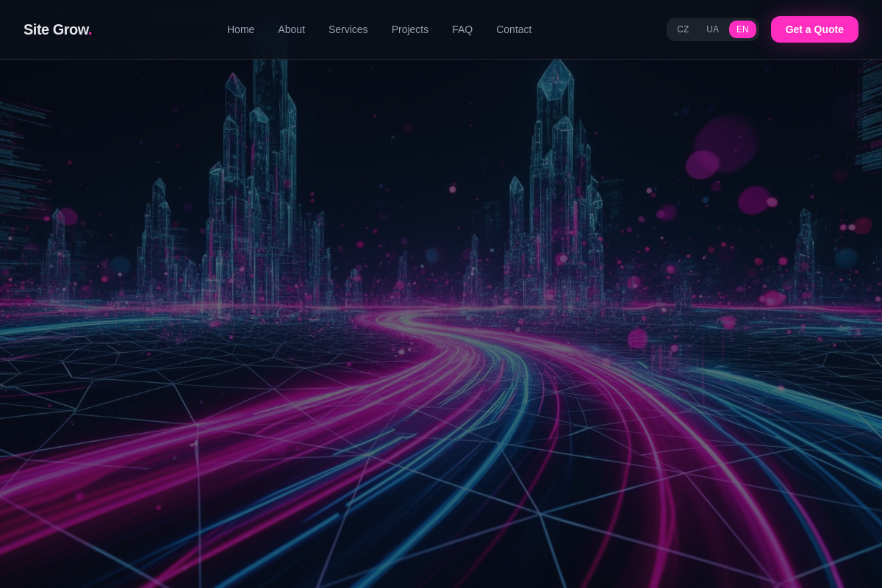Image resolution: width=882 pixels, height=588 pixels.
Task: Open the Projects nav link
Action: 410,29
